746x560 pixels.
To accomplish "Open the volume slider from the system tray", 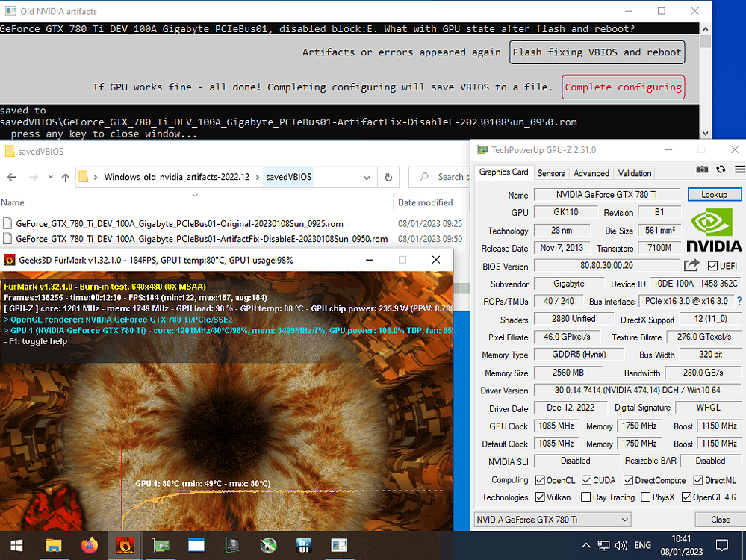I will [x=622, y=546].
